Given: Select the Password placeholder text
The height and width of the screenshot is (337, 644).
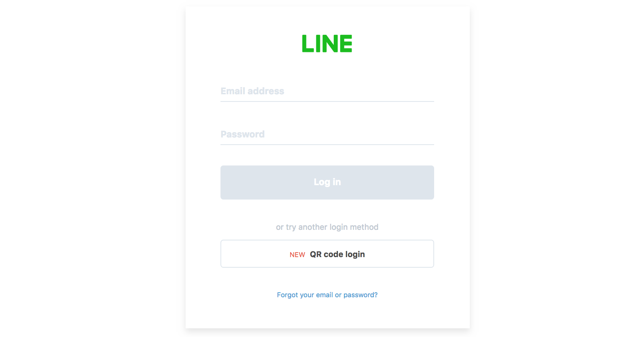Looking at the screenshot, I should coord(242,134).
